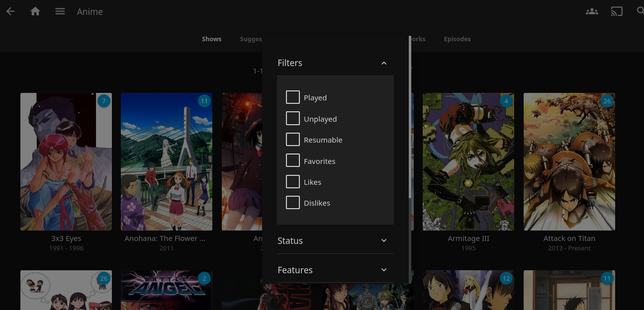Screen dimensions: 644x310
Task: Click the Cast to device icon
Action: click(617, 11)
